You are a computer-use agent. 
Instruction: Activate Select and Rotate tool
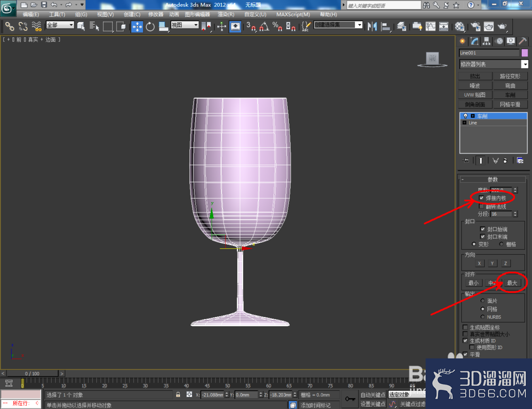[151, 27]
